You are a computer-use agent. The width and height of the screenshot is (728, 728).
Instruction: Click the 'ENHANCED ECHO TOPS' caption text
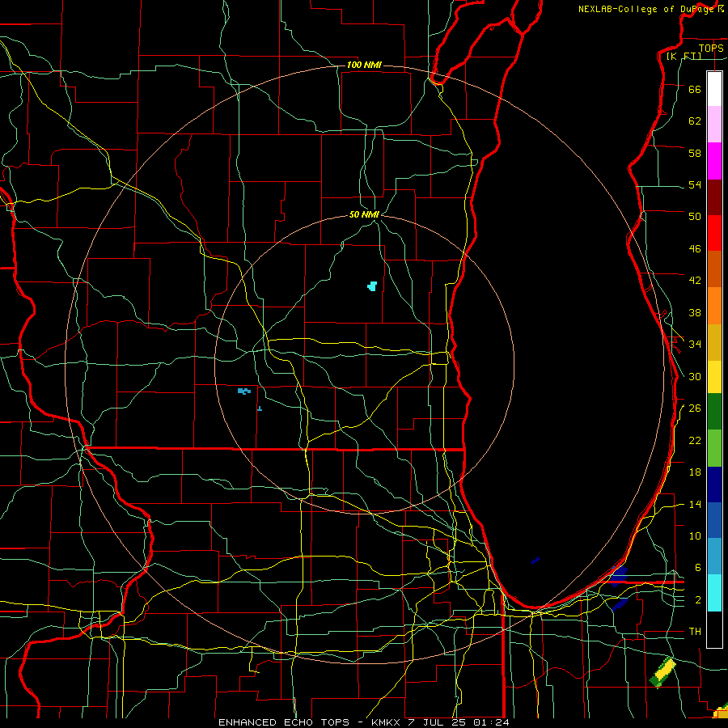[284, 722]
